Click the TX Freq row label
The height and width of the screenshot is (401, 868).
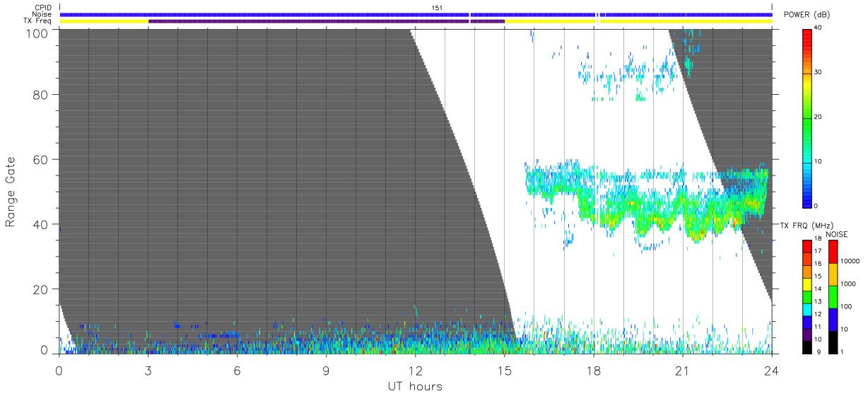coord(37,21)
